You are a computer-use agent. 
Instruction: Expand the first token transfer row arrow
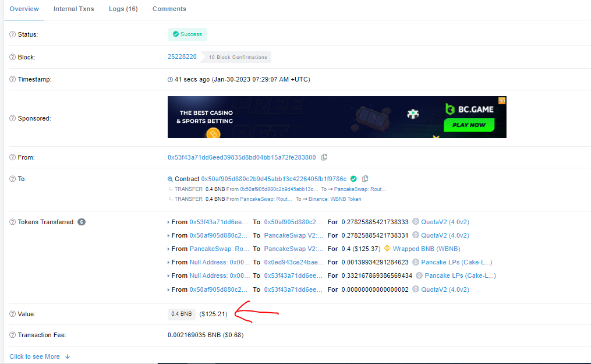[x=168, y=222]
